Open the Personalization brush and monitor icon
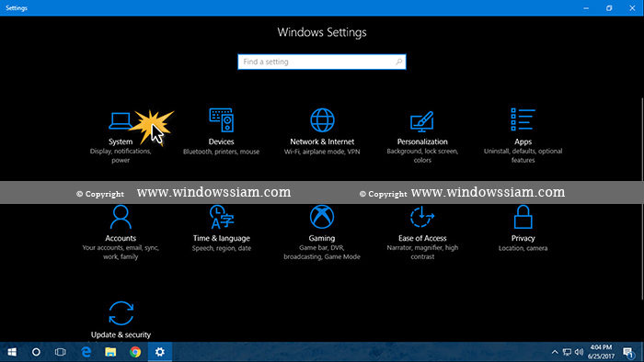The height and width of the screenshot is (362, 644). (422, 121)
